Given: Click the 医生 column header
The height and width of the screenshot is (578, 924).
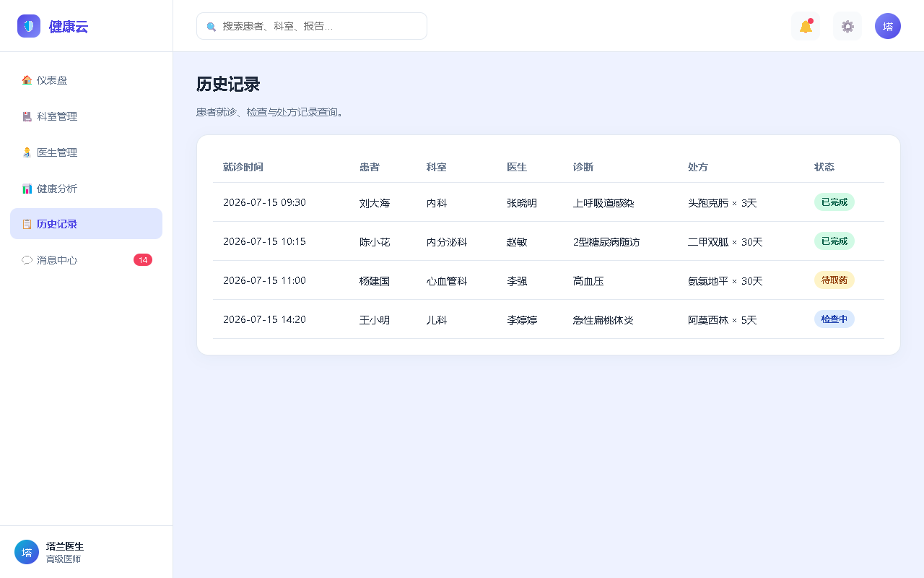Looking at the screenshot, I should 517,167.
